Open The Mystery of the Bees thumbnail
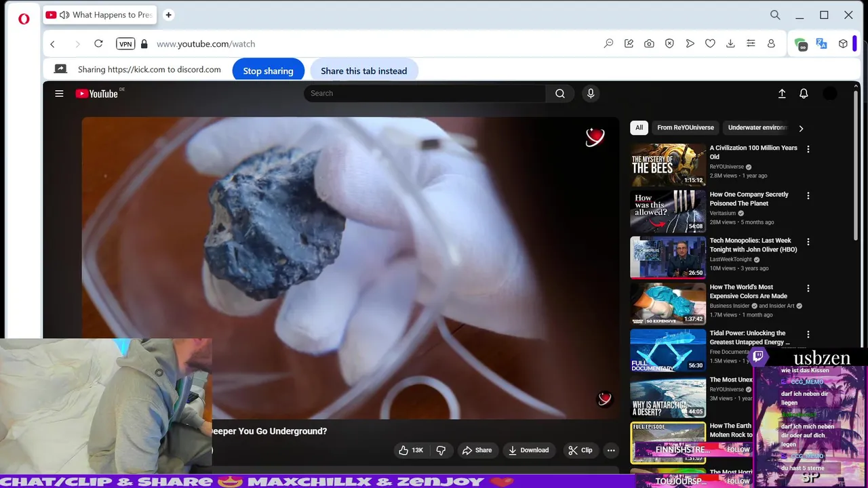This screenshot has width=868, height=488. click(x=668, y=165)
